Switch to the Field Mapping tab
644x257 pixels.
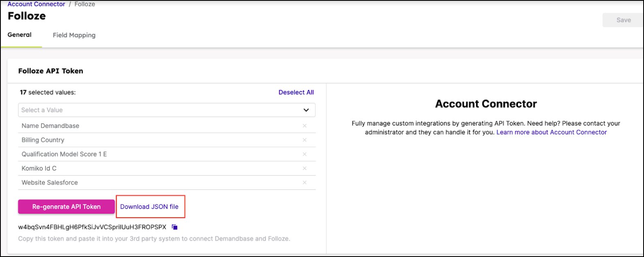tap(74, 35)
